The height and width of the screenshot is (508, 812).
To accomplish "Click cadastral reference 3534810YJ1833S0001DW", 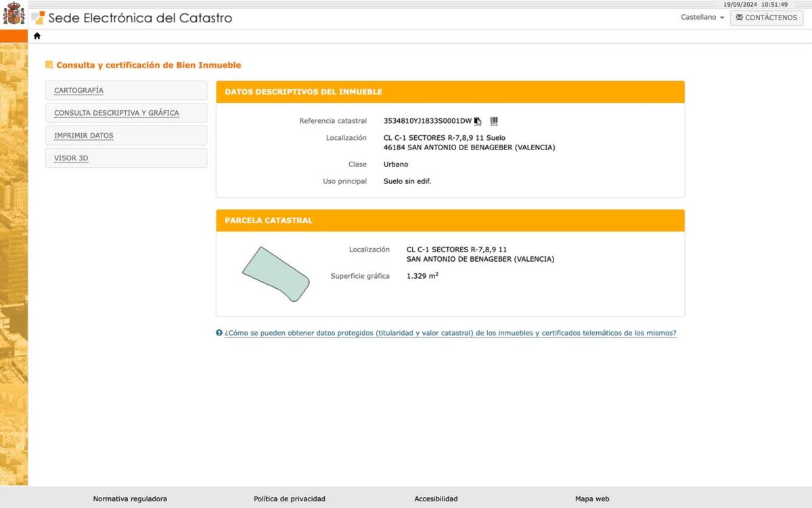I will click(x=428, y=121).
